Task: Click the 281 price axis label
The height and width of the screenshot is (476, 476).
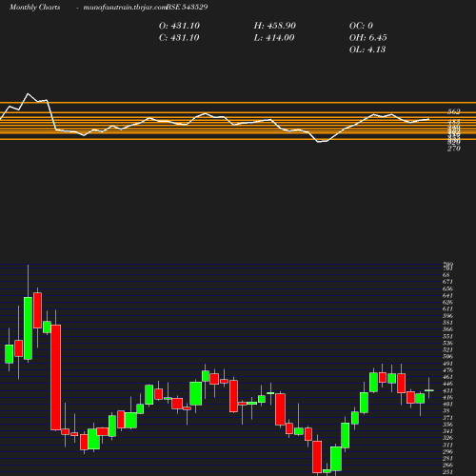Action: [x=447, y=459]
